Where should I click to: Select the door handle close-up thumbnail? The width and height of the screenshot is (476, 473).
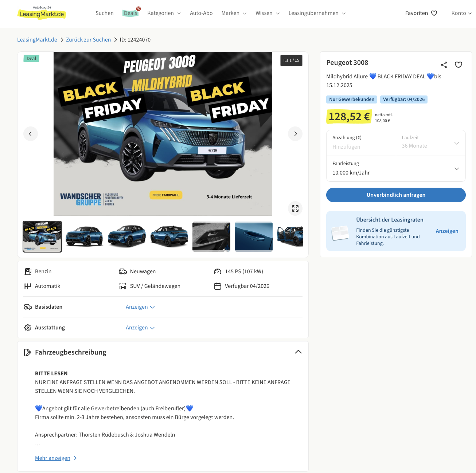click(x=254, y=236)
